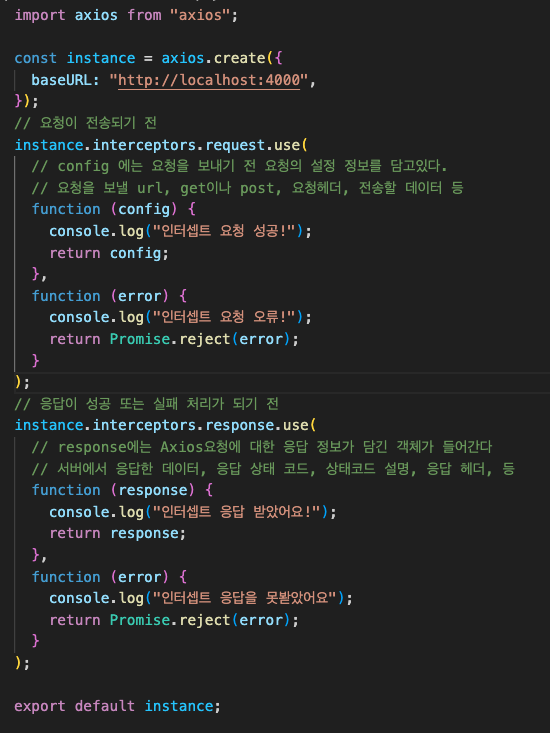Click the 'return response;' statement
The height and width of the screenshot is (733, 550).
(117, 533)
